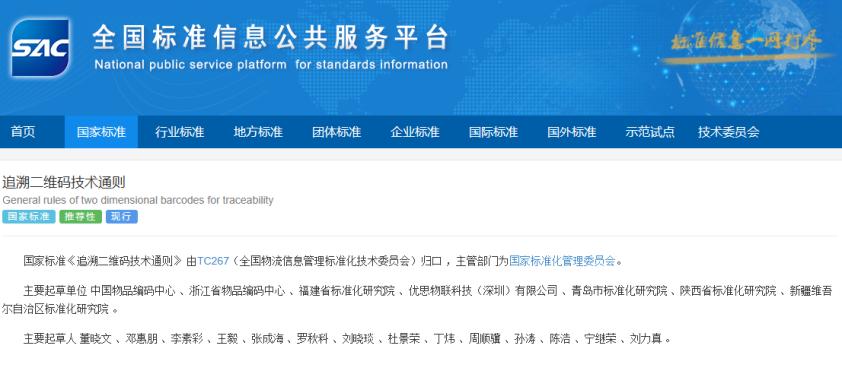This screenshot has height=371, width=842.
Task: Click the 主要起草人 label
Action: pyautogui.click(x=50, y=339)
